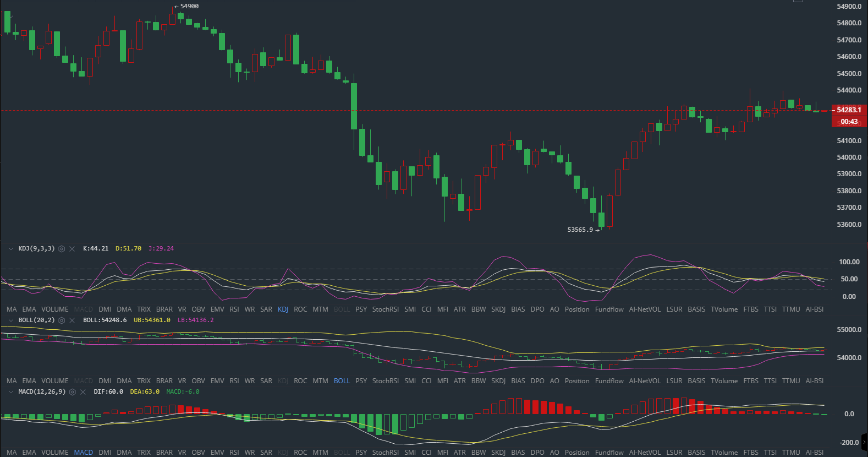The image size is (868, 457).
Task: Switch MACD panel to EMA indicator
Action: coord(29,453)
